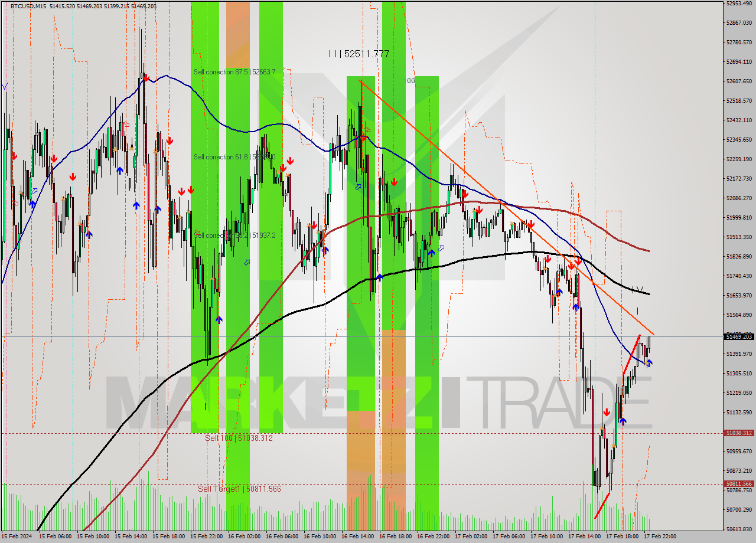Click price axis value 50786.750
The image size is (756, 543).
coord(739,490)
